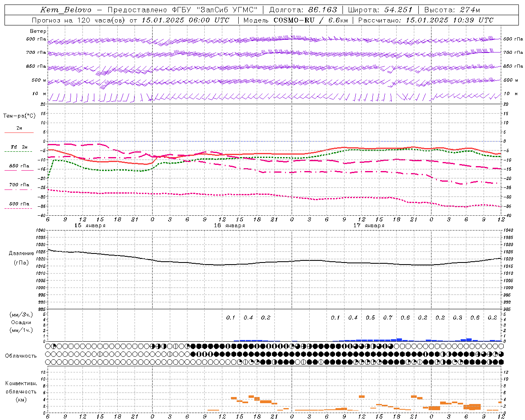Click the 500 гПа temperature legend label

(x=19, y=204)
